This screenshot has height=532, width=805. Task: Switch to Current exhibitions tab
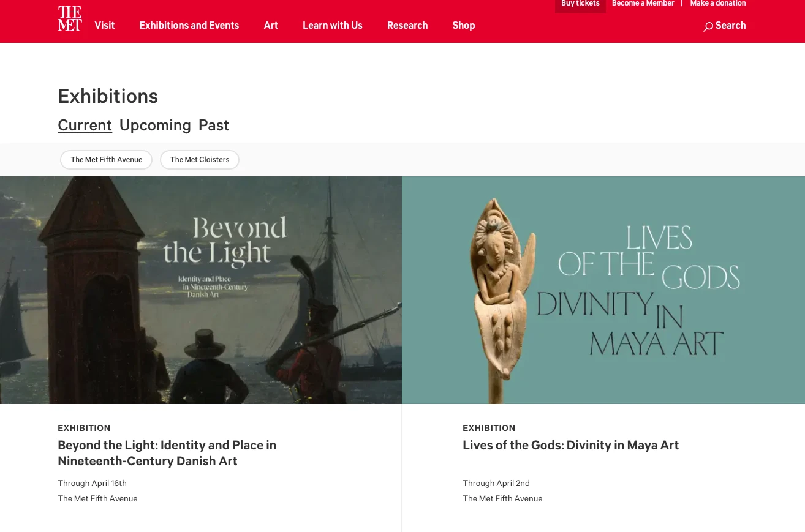85,125
